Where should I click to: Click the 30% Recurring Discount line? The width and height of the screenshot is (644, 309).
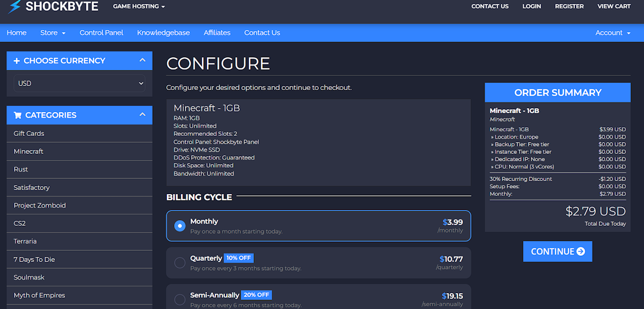pos(557,179)
